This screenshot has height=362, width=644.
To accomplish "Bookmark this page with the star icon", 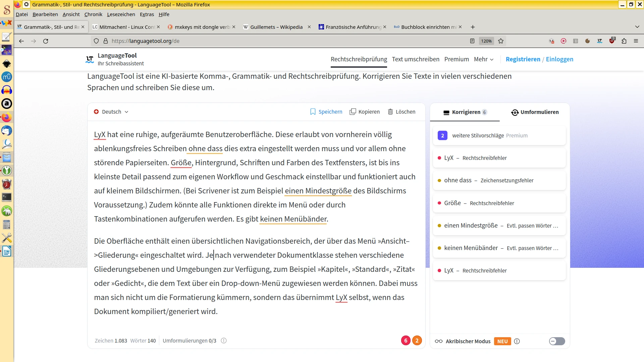I will coord(501,41).
